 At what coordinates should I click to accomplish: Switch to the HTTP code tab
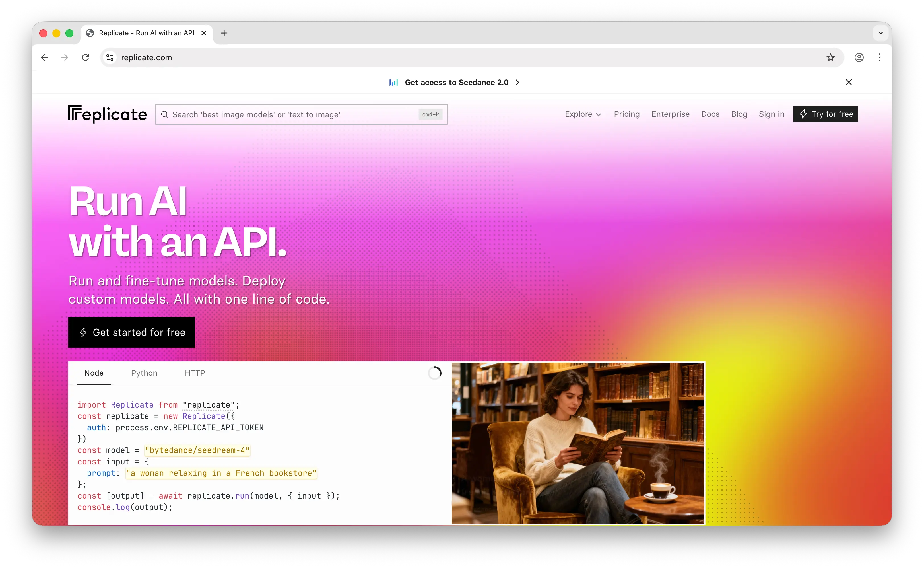tap(195, 373)
